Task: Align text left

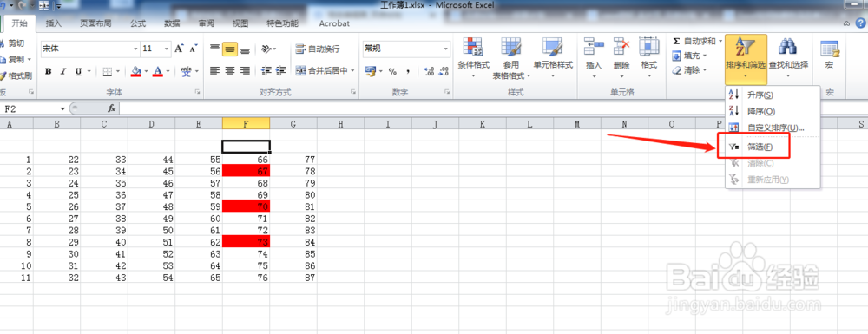Action: [x=215, y=71]
